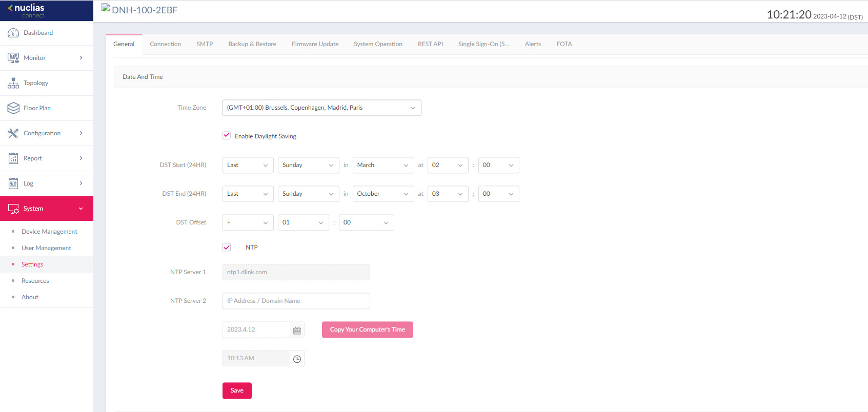Click the Save button

[x=237, y=390]
